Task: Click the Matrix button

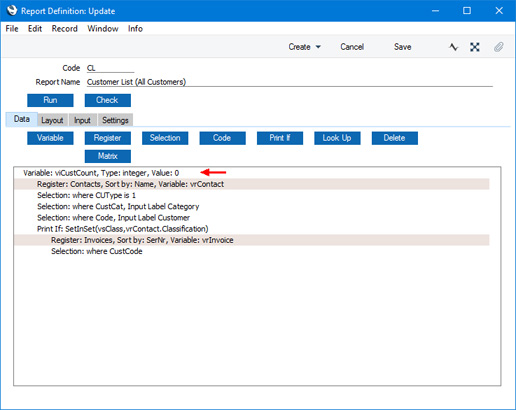Action: tap(108, 156)
